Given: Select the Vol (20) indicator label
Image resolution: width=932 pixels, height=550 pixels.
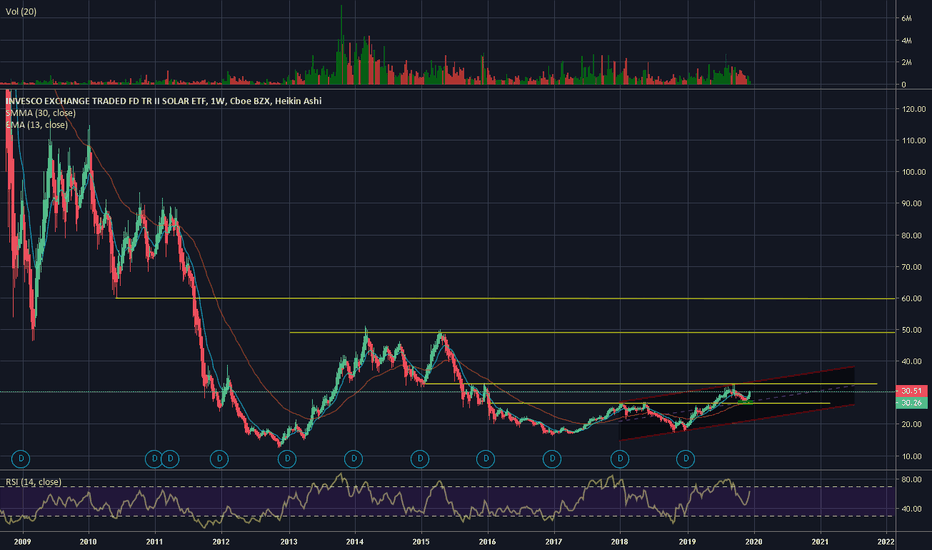Looking at the screenshot, I should coord(21,11).
